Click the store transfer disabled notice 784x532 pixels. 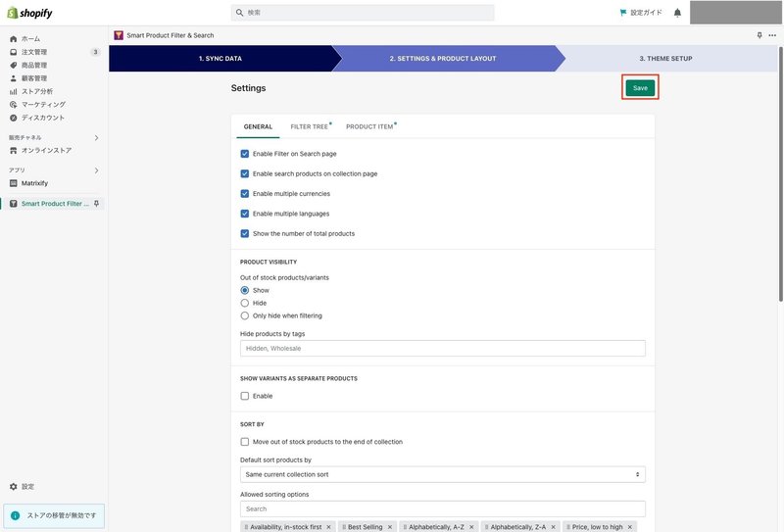click(x=54, y=515)
